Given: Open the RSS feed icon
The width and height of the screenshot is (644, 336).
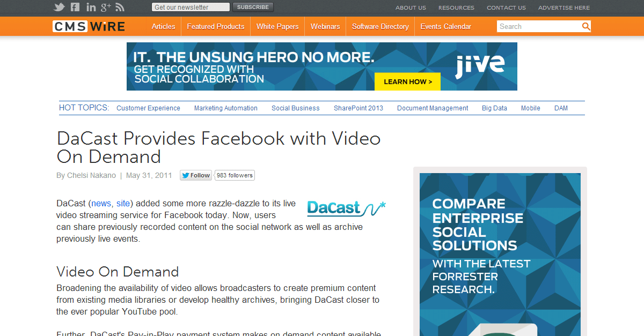Looking at the screenshot, I should (x=120, y=7).
